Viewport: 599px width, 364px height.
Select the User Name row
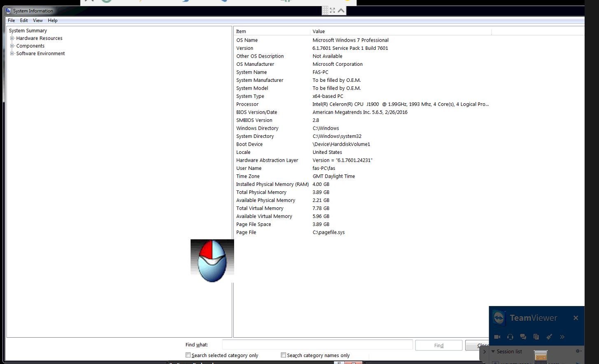pyautogui.click(x=362, y=168)
